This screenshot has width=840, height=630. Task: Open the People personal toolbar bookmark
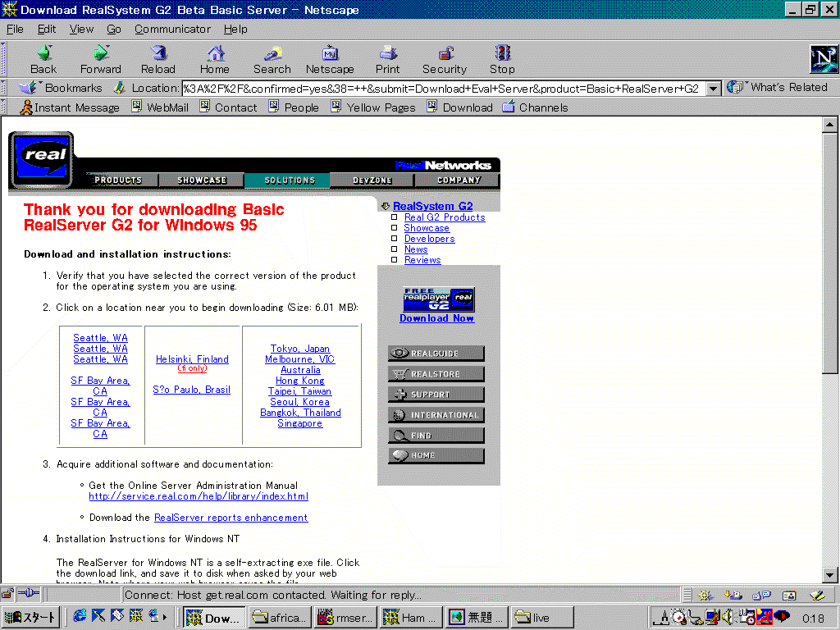point(294,107)
